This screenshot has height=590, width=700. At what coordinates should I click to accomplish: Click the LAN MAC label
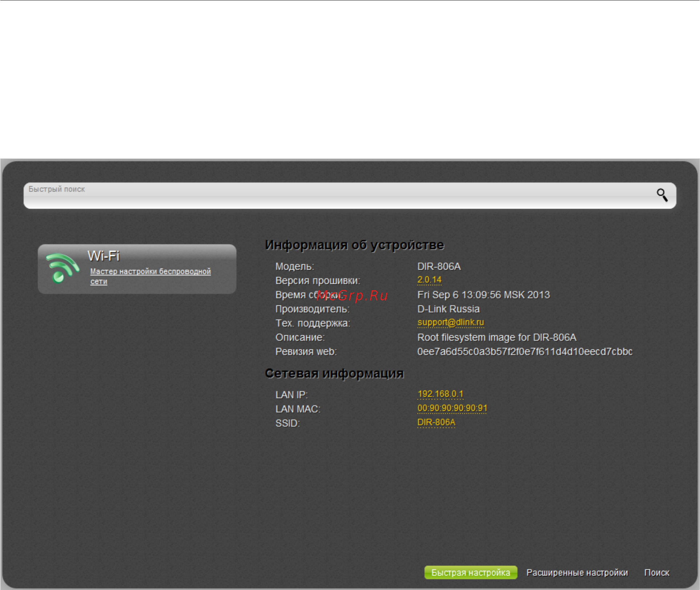[298, 409]
